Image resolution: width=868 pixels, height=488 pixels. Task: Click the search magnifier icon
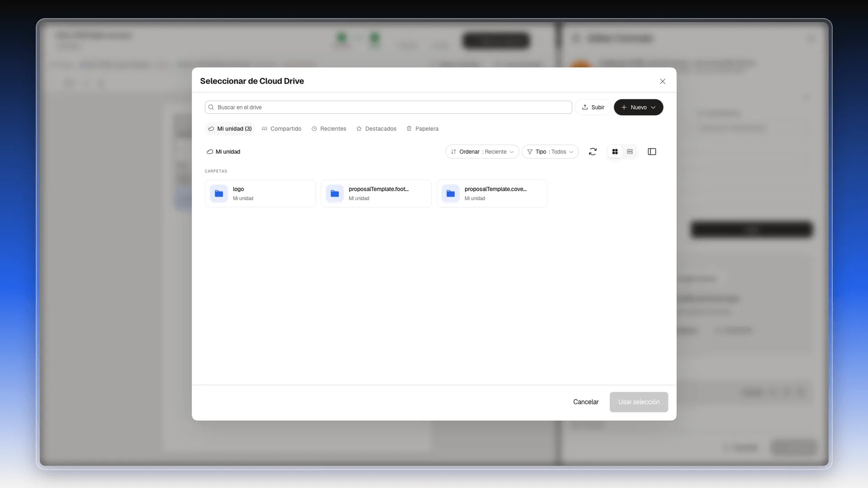click(211, 108)
